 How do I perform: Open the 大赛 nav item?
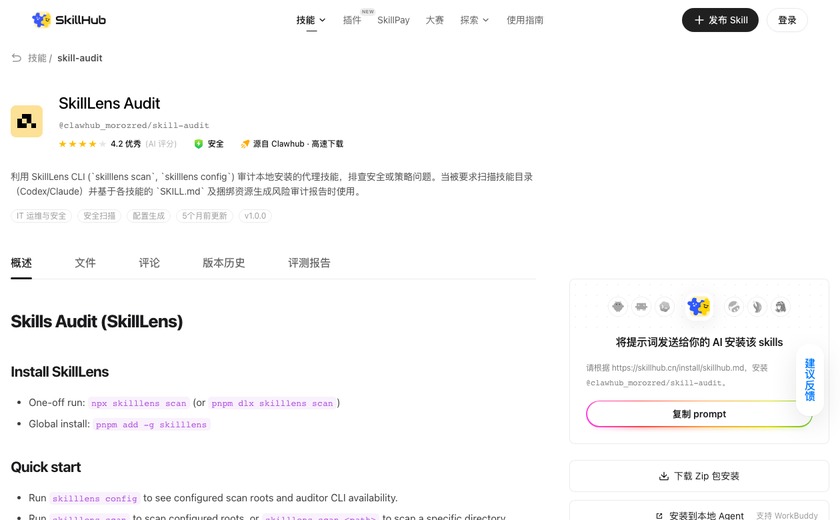(434, 20)
